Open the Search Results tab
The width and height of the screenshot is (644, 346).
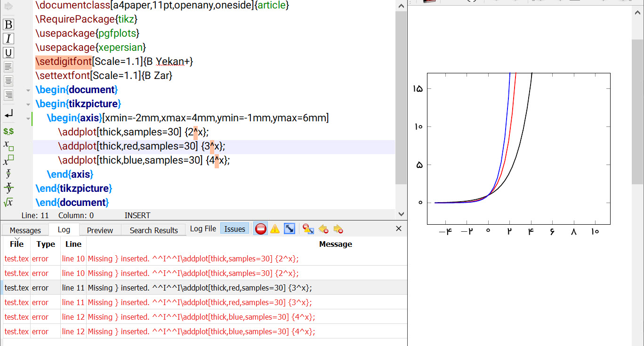point(153,230)
